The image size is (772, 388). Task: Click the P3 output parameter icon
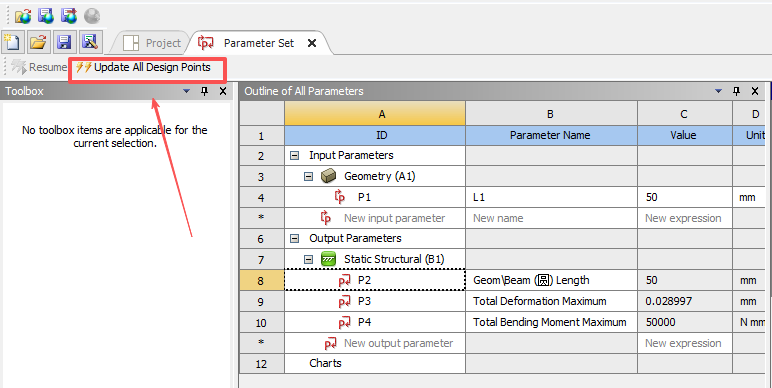tap(345, 301)
